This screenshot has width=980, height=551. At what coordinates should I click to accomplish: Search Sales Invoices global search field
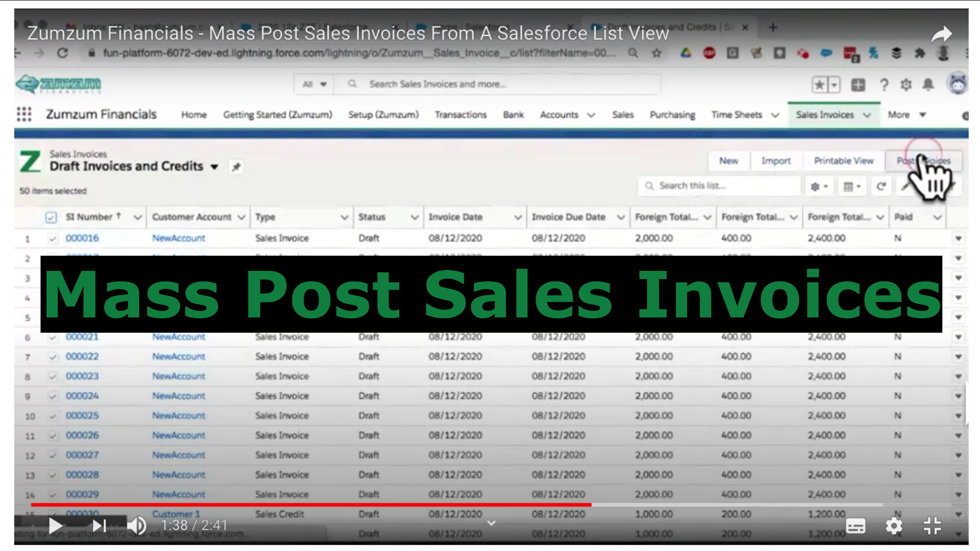497,84
